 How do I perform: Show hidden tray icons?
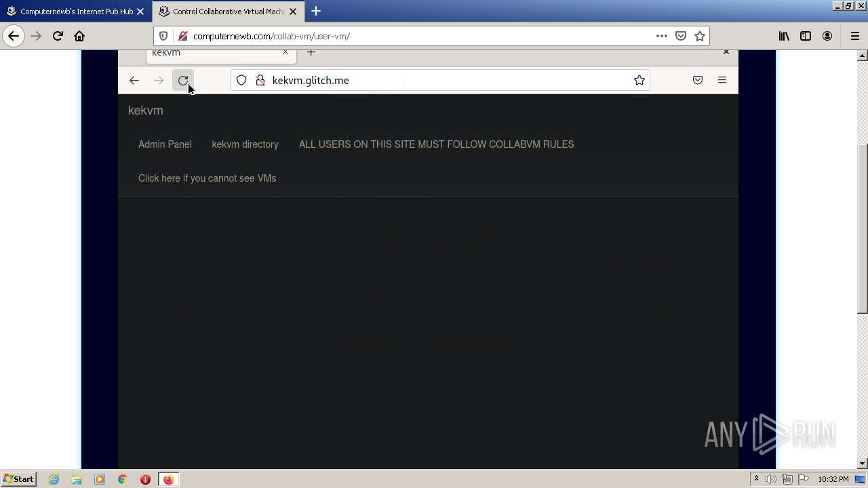click(x=756, y=479)
